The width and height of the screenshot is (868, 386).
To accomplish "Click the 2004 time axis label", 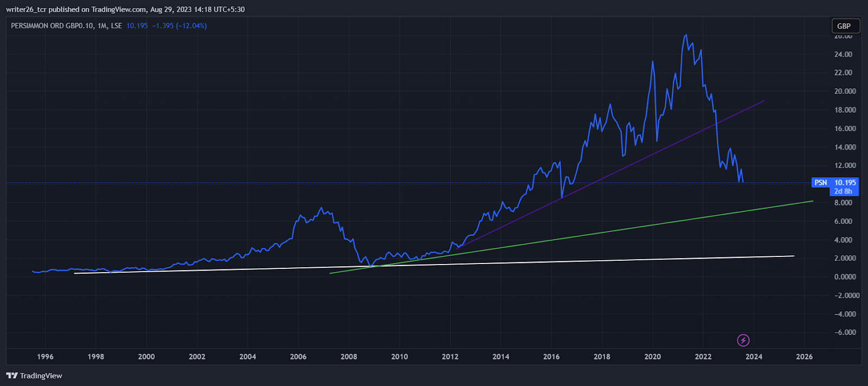I will 248,357.
